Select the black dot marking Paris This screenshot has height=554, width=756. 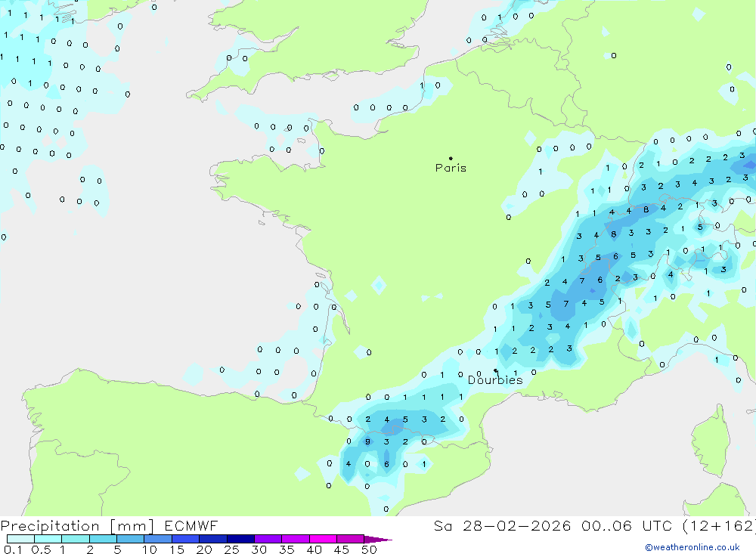451,158
